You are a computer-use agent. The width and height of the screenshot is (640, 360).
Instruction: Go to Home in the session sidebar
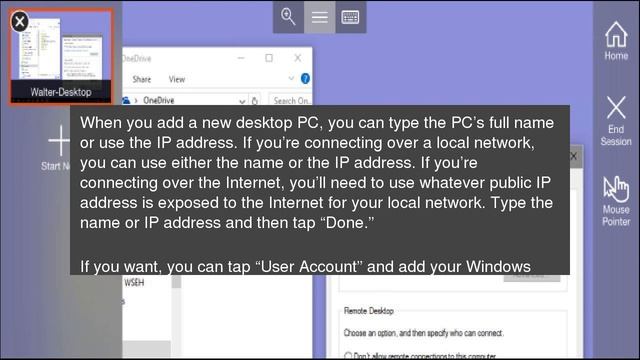click(616, 41)
